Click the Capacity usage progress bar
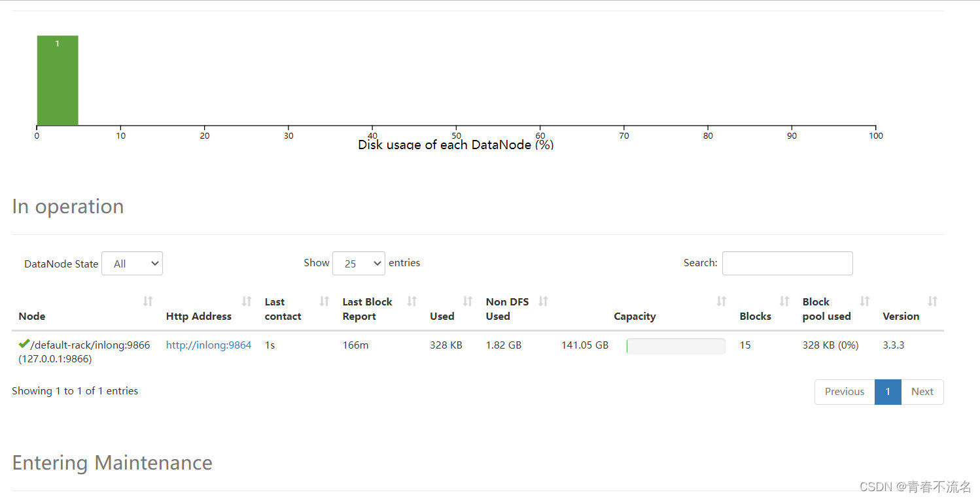The height and width of the screenshot is (499, 980). [676, 346]
